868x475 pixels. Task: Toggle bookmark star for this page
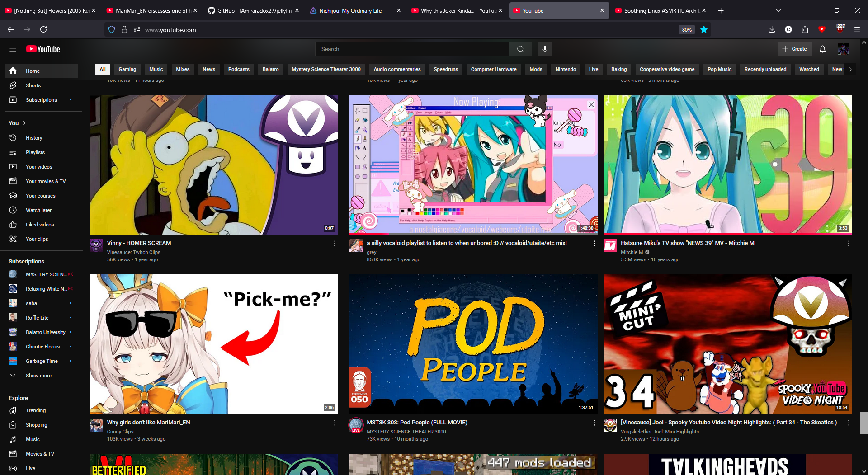(704, 30)
